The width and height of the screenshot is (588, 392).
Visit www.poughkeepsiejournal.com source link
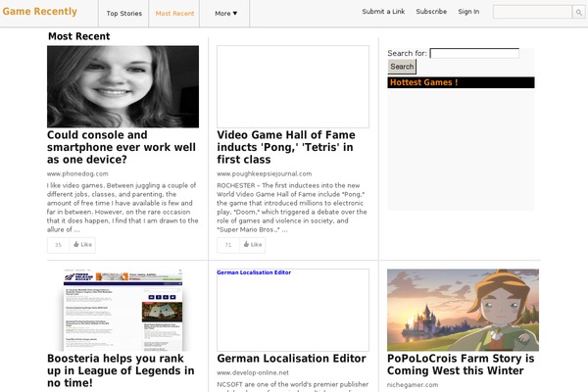coord(264,173)
